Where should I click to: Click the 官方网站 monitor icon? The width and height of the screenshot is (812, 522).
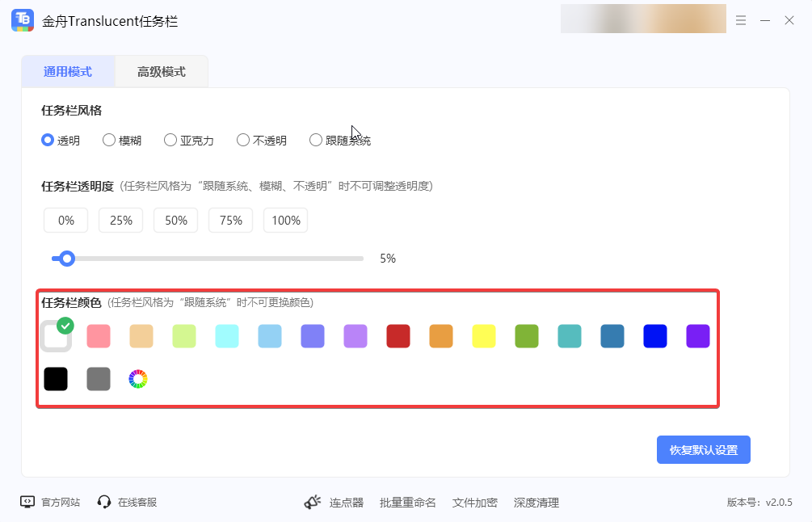[x=26, y=502]
